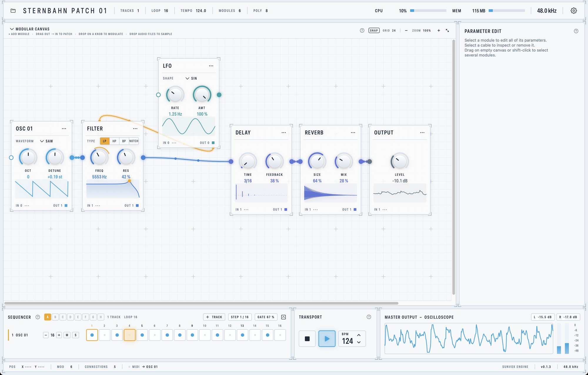The image size is (588, 375).
Task: Switch to sequencer pattern H
Action: (101, 317)
